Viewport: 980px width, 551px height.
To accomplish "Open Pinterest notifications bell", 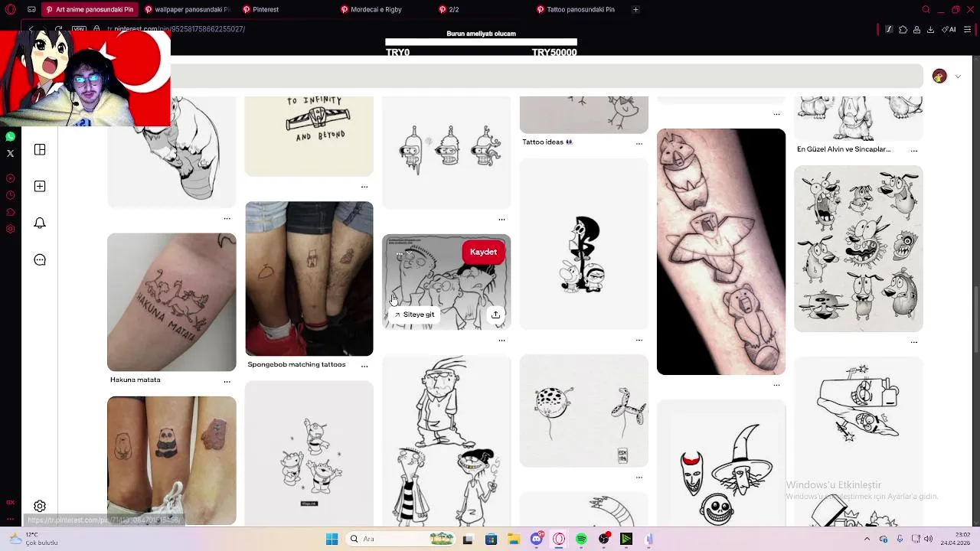I will coord(40,223).
